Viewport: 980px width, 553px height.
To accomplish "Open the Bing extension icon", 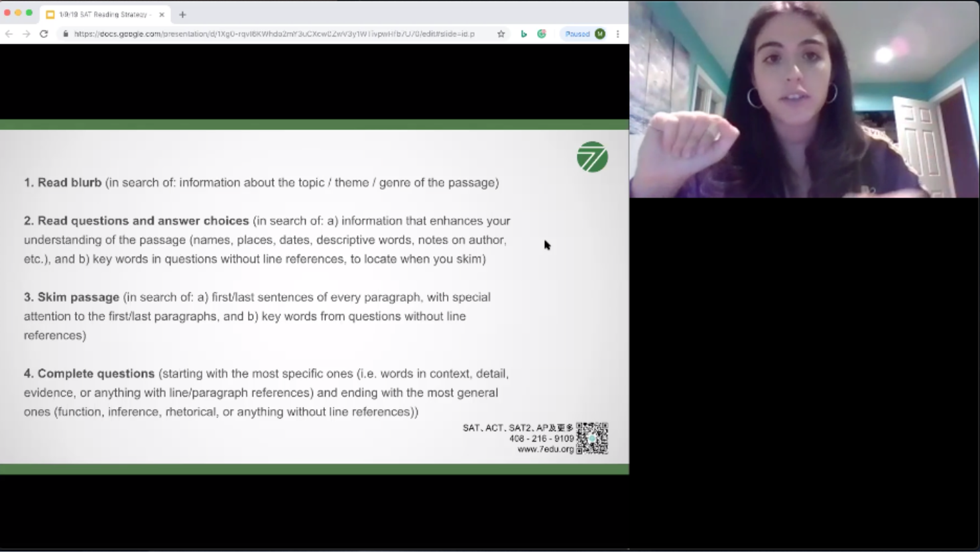I will pos(524,34).
